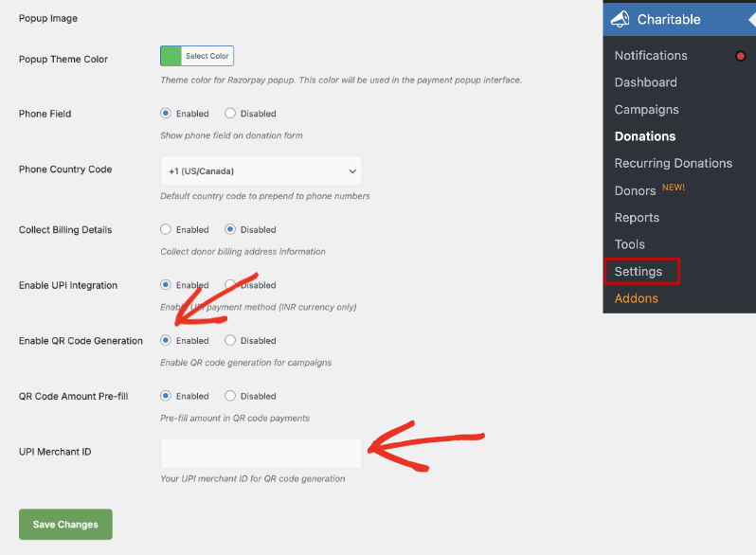756x555 pixels.
Task: Open the Tools menu item
Action: pyautogui.click(x=629, y=244)
